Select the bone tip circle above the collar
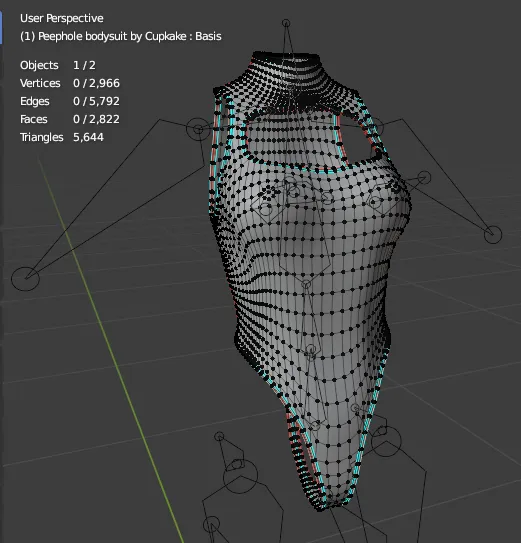Screen dimensions: 521x543 pyautogui.click(x=286, y=23)
